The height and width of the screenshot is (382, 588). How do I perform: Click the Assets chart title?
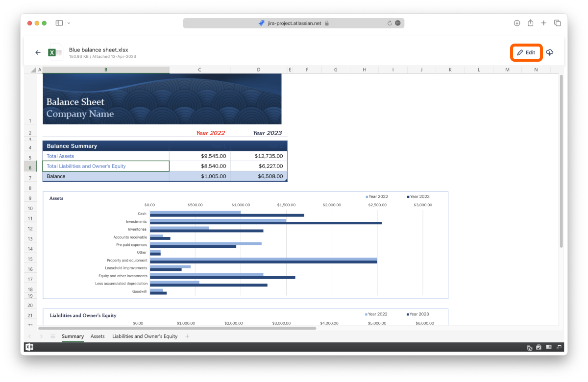point(56,198)
